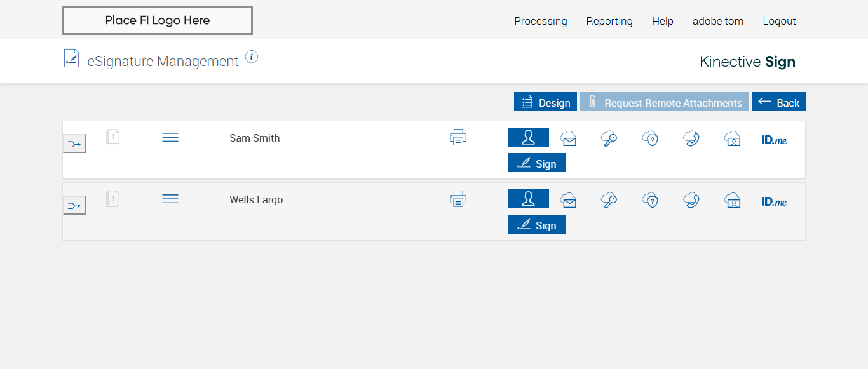Image resolution: width=868 pixels, height=369 pixels.
Task: Select in-person signer icon for Wells Fargo
Action: pos(528,199)
